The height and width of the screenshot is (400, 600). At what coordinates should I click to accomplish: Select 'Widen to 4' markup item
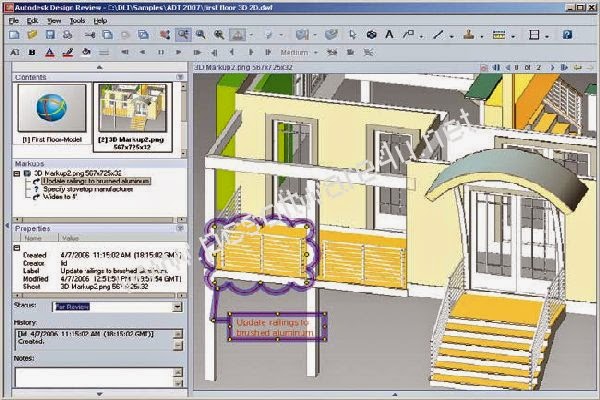(x=60, y=197)
